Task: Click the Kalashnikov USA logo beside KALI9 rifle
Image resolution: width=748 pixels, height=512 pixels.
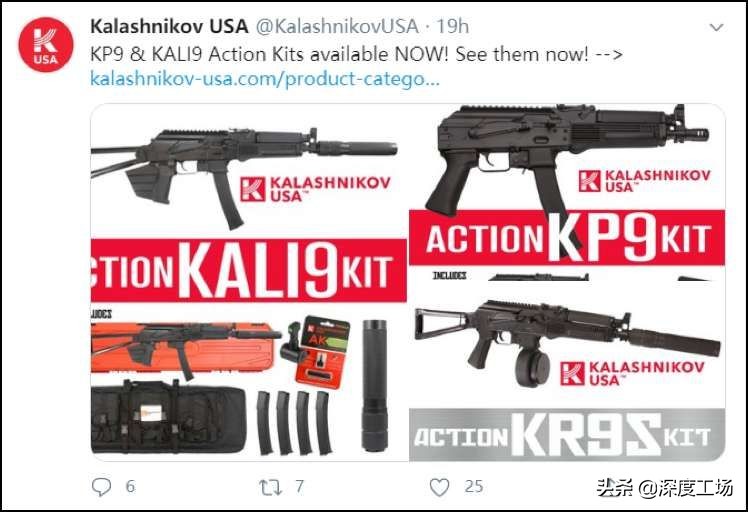Action: [315, 189]
